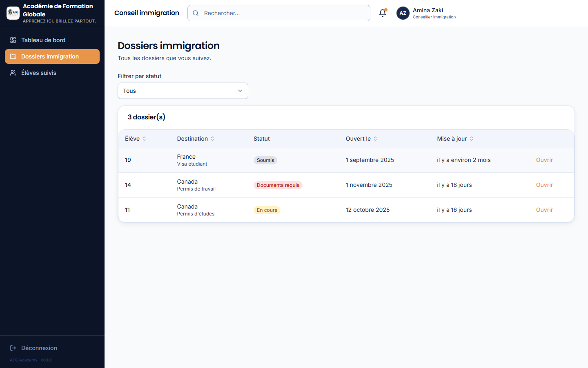Viewport: 588px width, 368px height.
Task: Click 'il y a 18 jours' cell
Action: (x=454, y=185)
